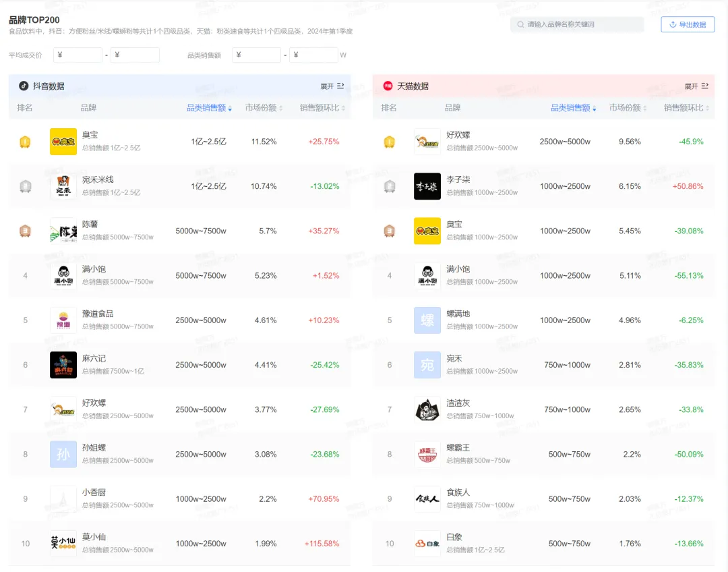The width and height of the screenshot is (728, 572).
Task: Click the 导出数据 export button
Action: coord(688,25)
